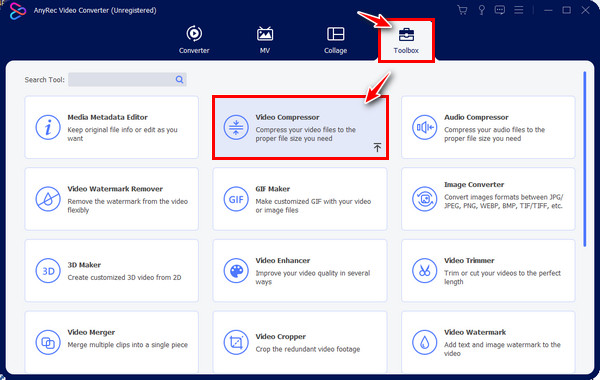Click 'Remove the watermark from the video' text
Image resolution: width=600 pixels, height=380 pixels.
point(127,205)
